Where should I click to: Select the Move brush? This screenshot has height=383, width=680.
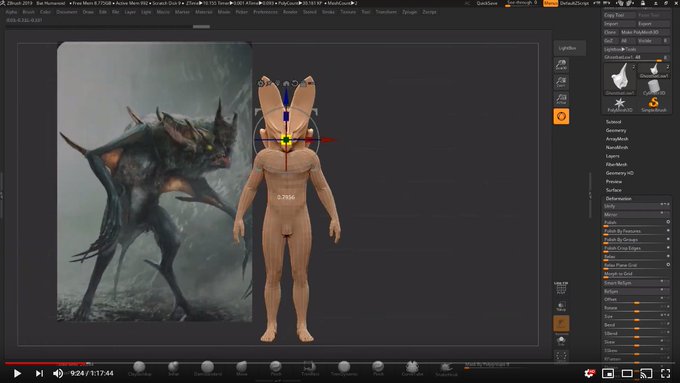click(x=242, y=368)
